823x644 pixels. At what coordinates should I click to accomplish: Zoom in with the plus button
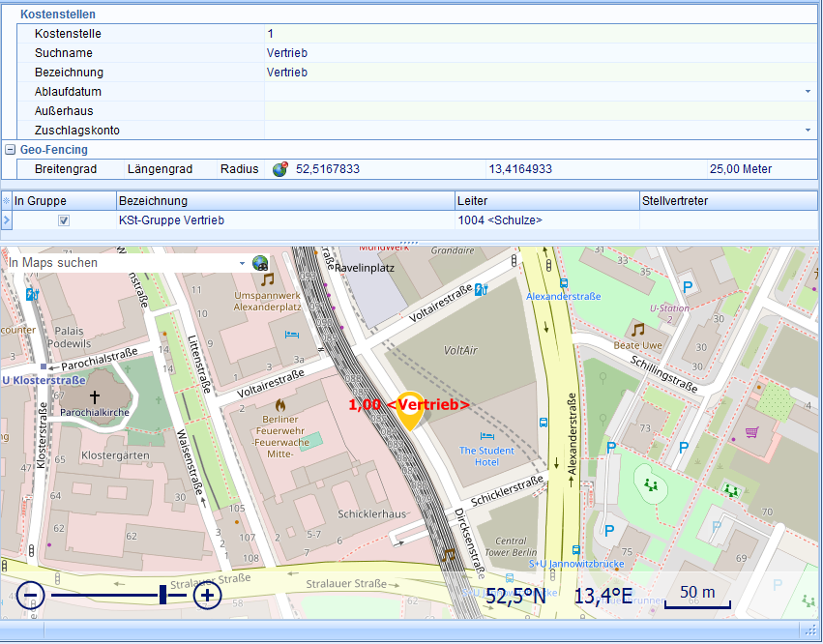(x=207, y=596)
